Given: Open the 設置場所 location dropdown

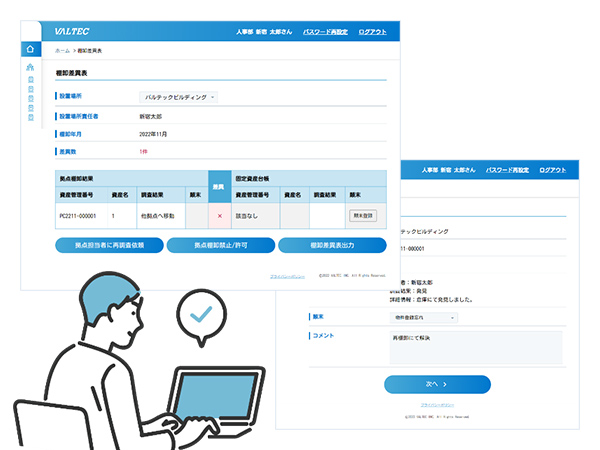Looking at the screenshot, I should 178,97.
